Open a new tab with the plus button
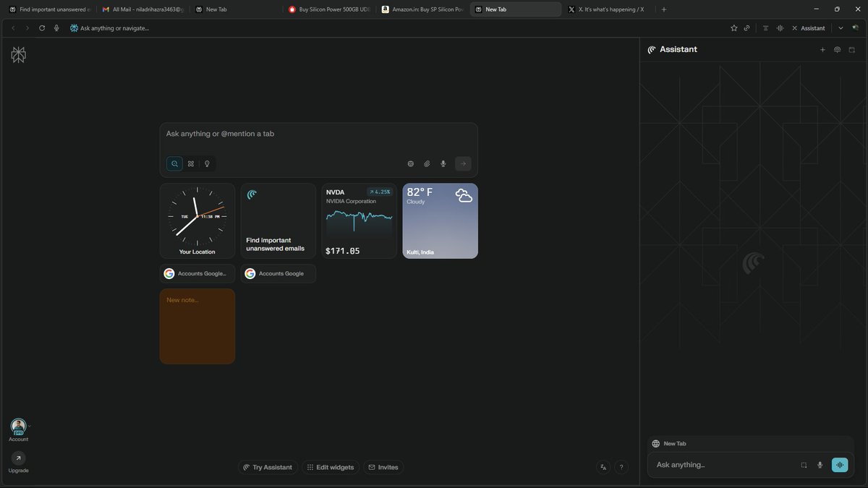 (x=664, y=9)
